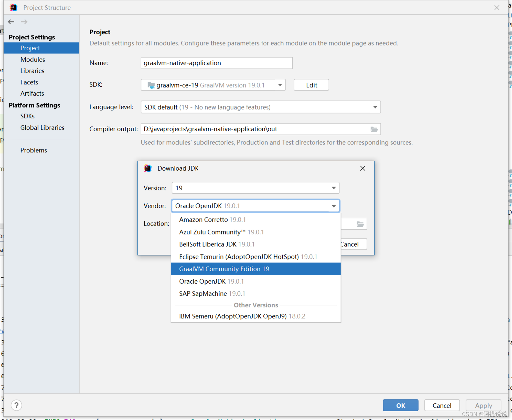Collapse the Vendor dropdown

tap(334, 206)
